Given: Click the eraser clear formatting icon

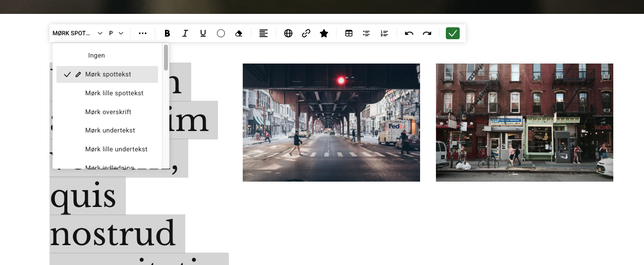Looking at the screenshot, I should point(239,33).
